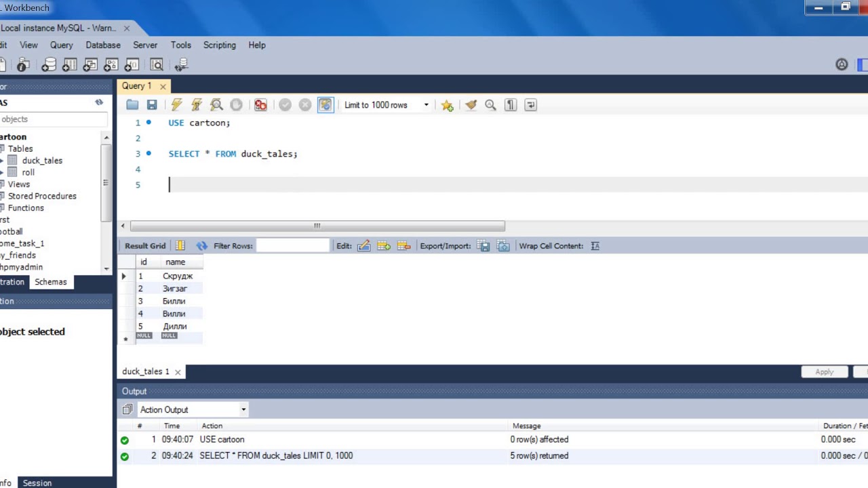868x488 pixels.
Task: Open the Scripting menu
Action: (220, 45)
